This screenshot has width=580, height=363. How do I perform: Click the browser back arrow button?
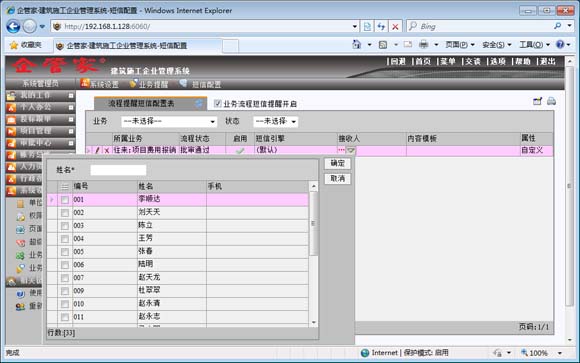point(13,26)
